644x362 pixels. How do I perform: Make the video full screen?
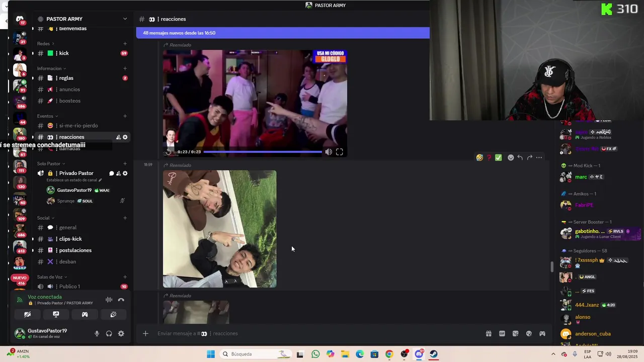click(x=340, y=152)
